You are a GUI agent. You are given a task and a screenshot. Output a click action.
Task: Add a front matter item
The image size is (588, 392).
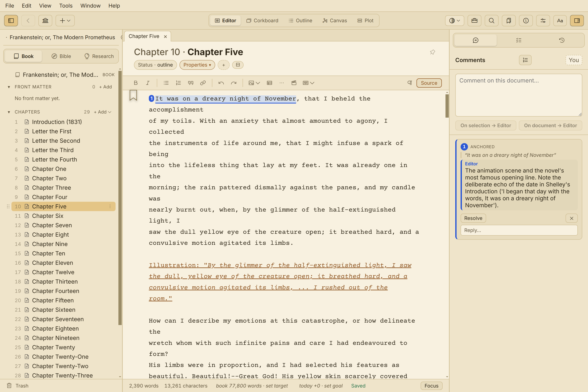coord(106,87)
